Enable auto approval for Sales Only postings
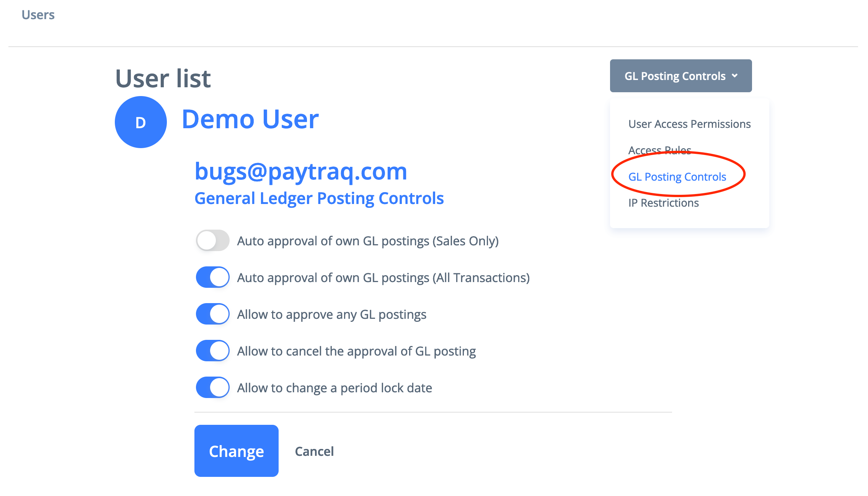 point(213,240)
